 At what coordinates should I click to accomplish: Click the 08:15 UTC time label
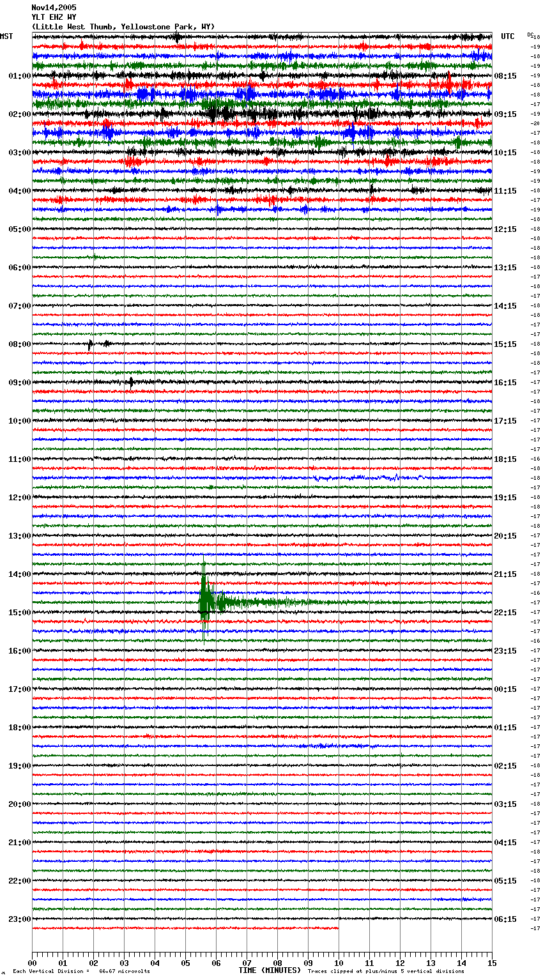(505, 76)
